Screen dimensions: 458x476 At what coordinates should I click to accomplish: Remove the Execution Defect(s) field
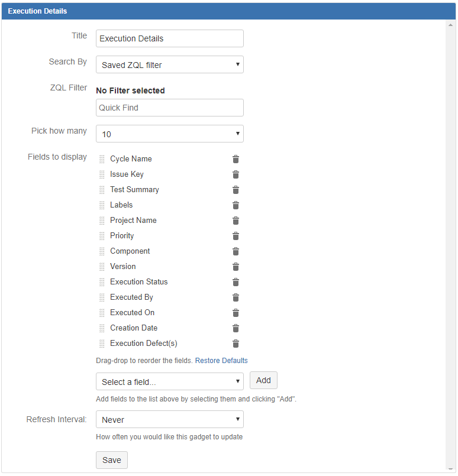pos(236,343)
